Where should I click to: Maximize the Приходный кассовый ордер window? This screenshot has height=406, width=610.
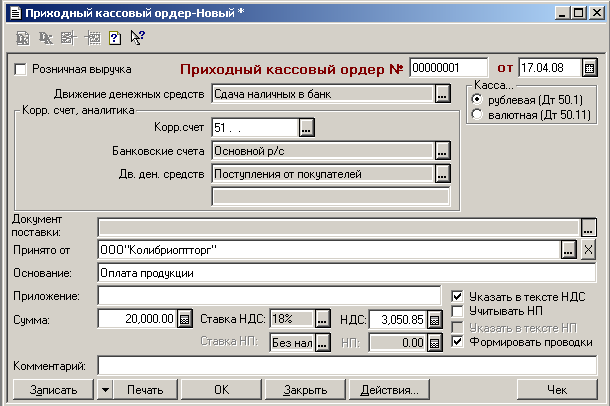[x=578, y=13]
